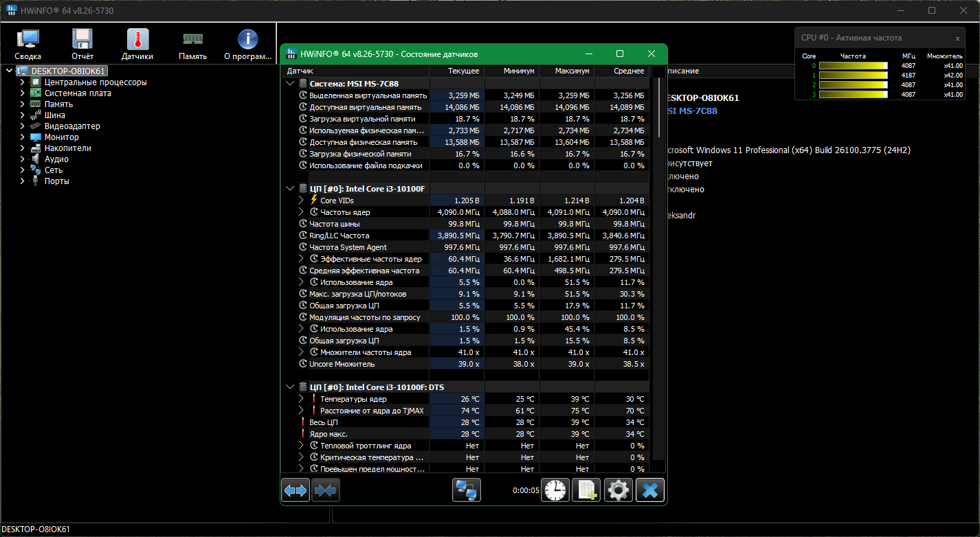Screen dimensions: 980x537
Task: Select Частота System Agent row
Action: (x=466, y=247)
